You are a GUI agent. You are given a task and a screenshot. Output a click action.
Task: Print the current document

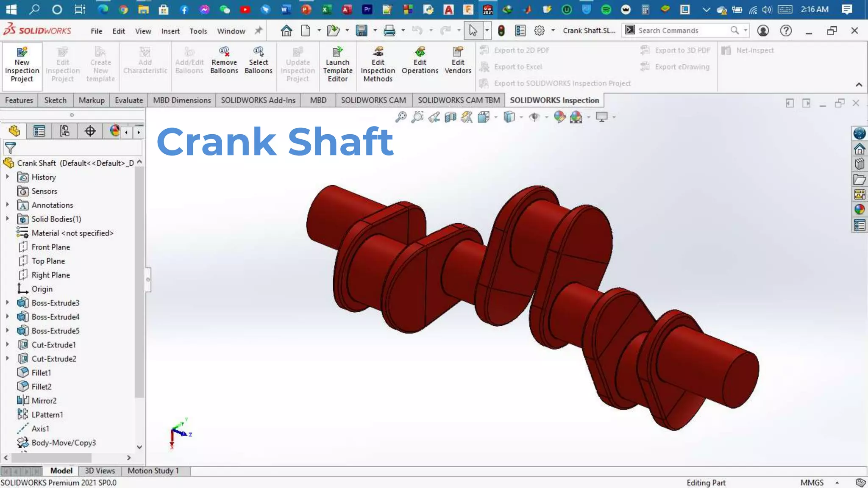click(x=389, y=30)
